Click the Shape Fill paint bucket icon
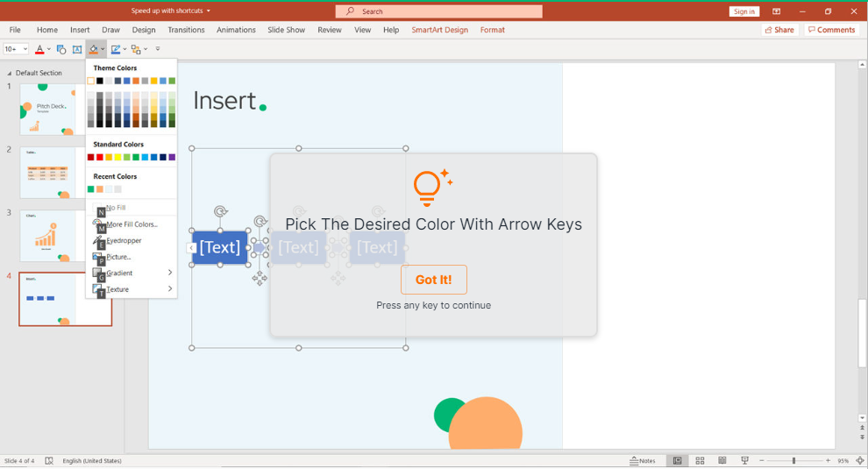The width and height of the screenshot is (868, 469). click(x=93, y=49)
